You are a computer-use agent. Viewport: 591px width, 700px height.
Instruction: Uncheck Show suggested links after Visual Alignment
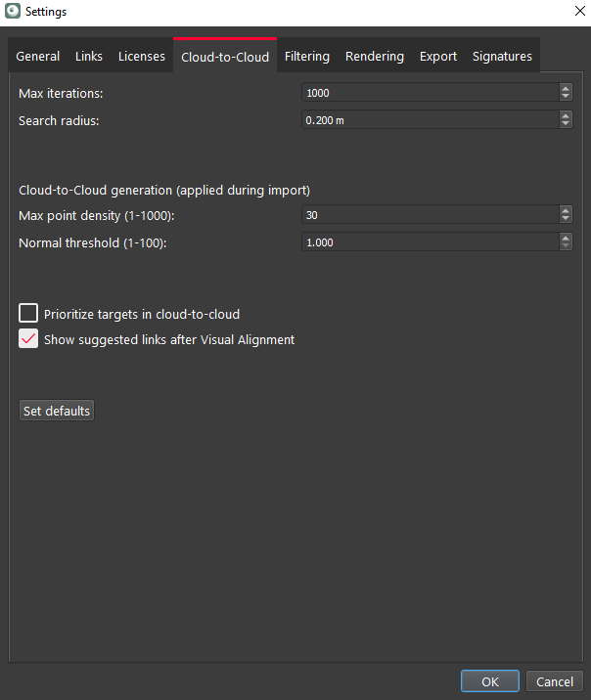click(x=29, y=339)
